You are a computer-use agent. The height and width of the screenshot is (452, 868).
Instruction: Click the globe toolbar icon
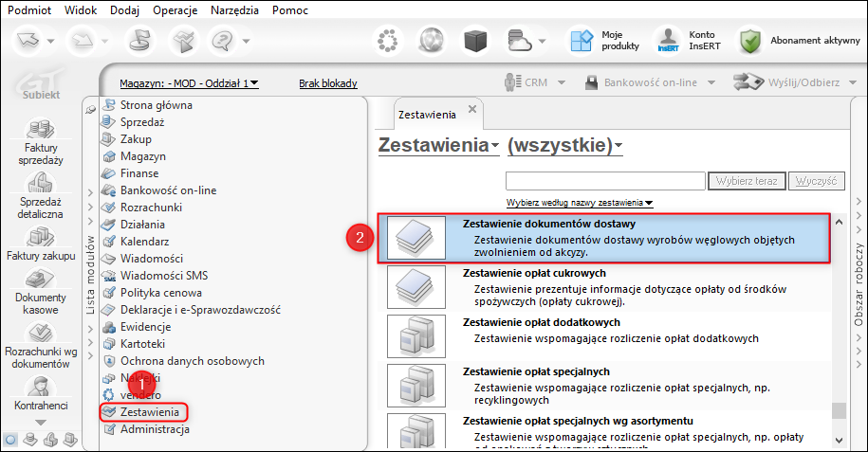[432, 41]
